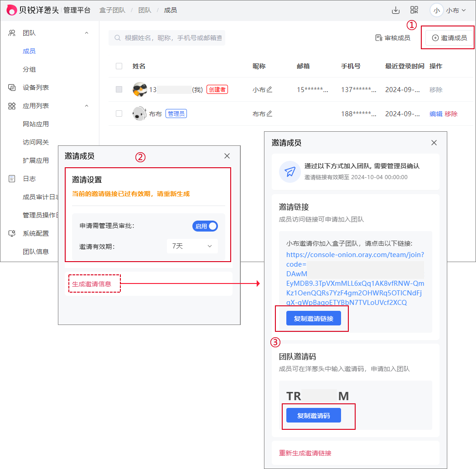Edit nickname 小布 via pencil icon
The image size is (476, 469).
click(268, 90)
